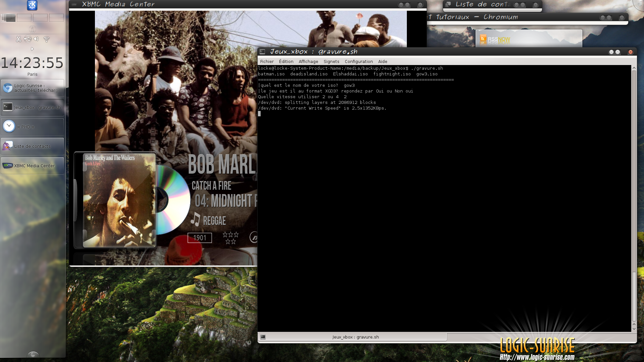The image size is (644, 362).
Task: Close the XBMC Media Center window
Action: point(420,5)
